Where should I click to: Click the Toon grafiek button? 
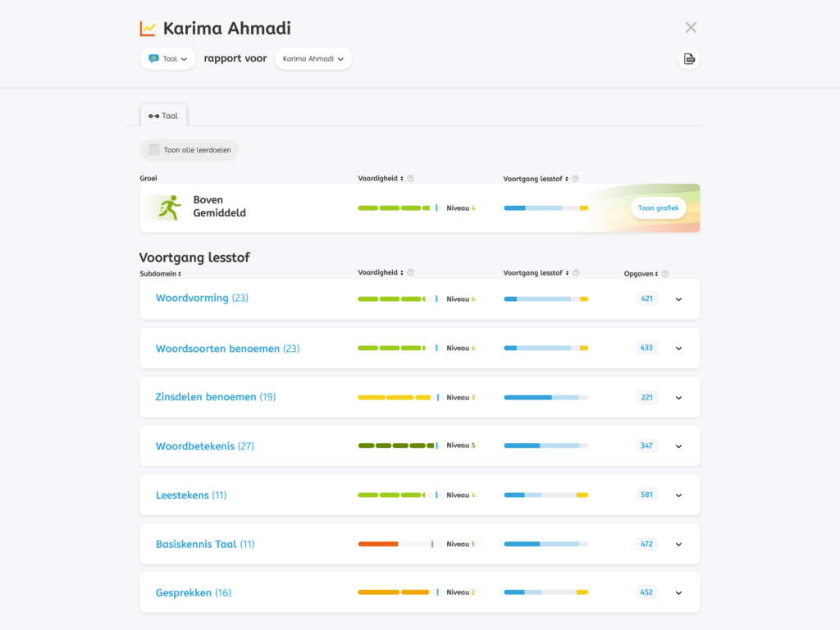click(658, 208)
